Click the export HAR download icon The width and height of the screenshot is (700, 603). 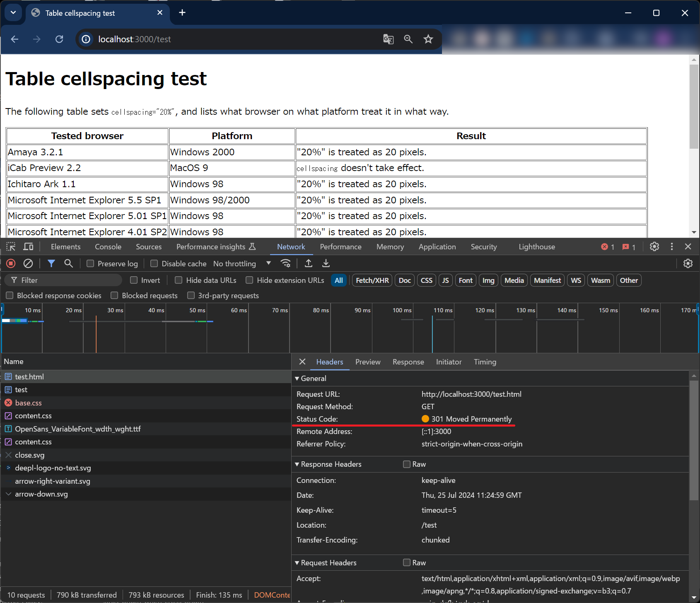click(x=326, y=263)
